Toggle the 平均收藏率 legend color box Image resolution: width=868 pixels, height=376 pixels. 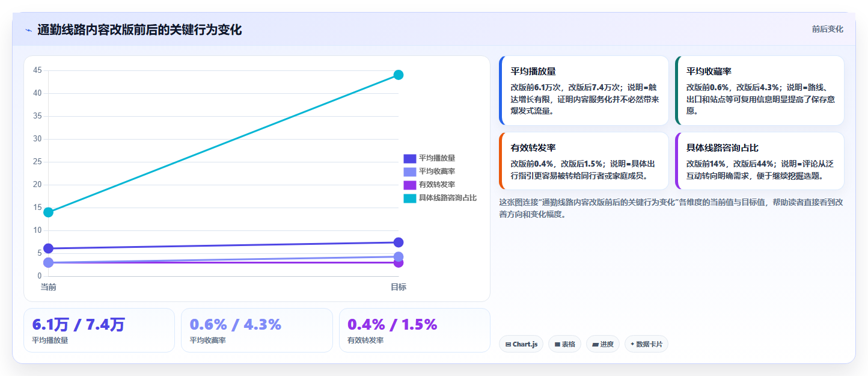coord(409,171)
